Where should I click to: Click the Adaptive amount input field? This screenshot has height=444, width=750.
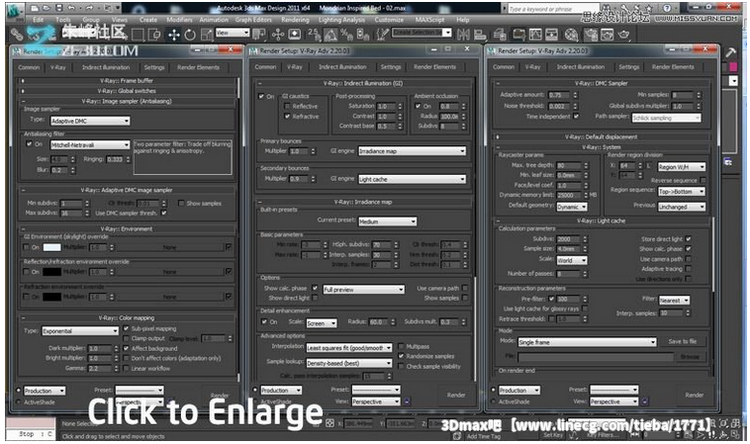559,95
